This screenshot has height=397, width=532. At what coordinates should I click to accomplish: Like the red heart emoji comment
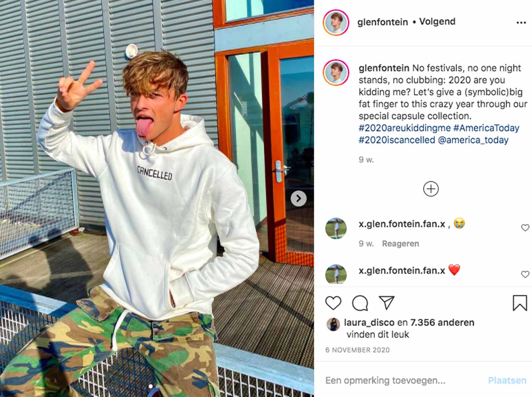pos(525,274)
